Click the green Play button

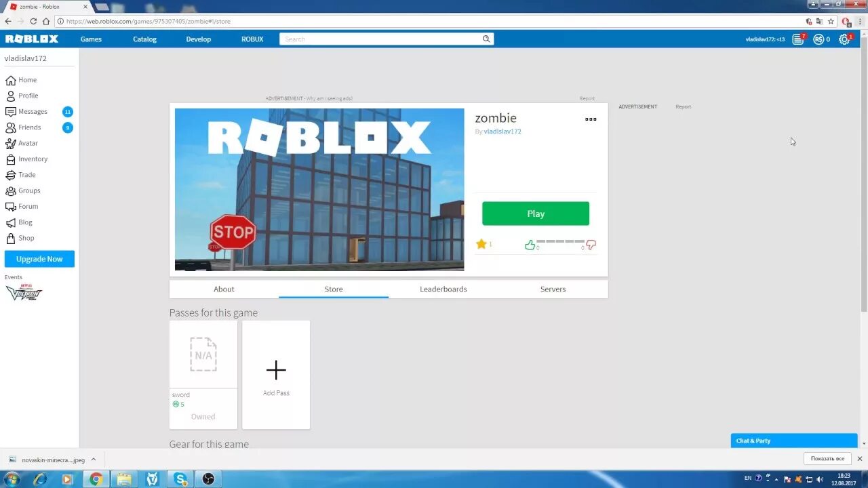tap(536, 213)
